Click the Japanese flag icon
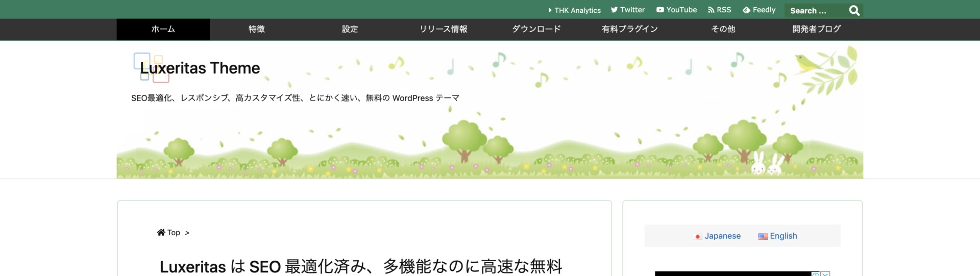This screenshot has width=980, height=276. pos(698,236)
